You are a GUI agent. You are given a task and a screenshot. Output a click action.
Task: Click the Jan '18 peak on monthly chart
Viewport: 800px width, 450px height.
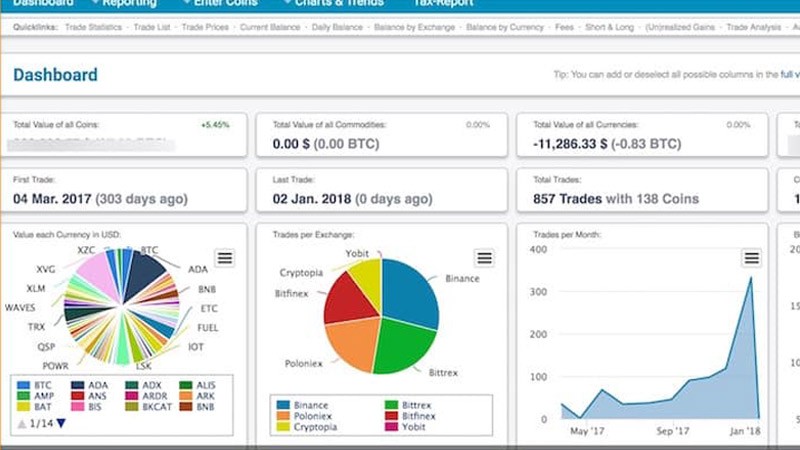tap(751, 279)
